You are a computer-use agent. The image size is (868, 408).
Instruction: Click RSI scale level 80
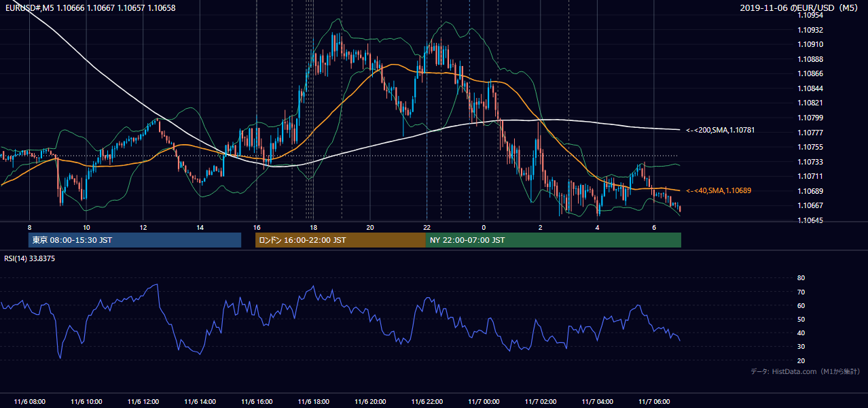pos(801,278)
